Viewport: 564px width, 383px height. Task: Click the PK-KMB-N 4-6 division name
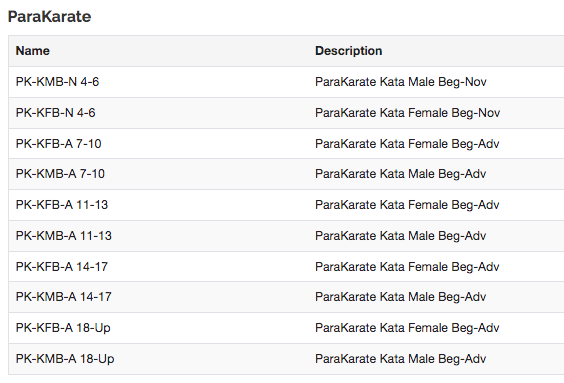point(57,82)
